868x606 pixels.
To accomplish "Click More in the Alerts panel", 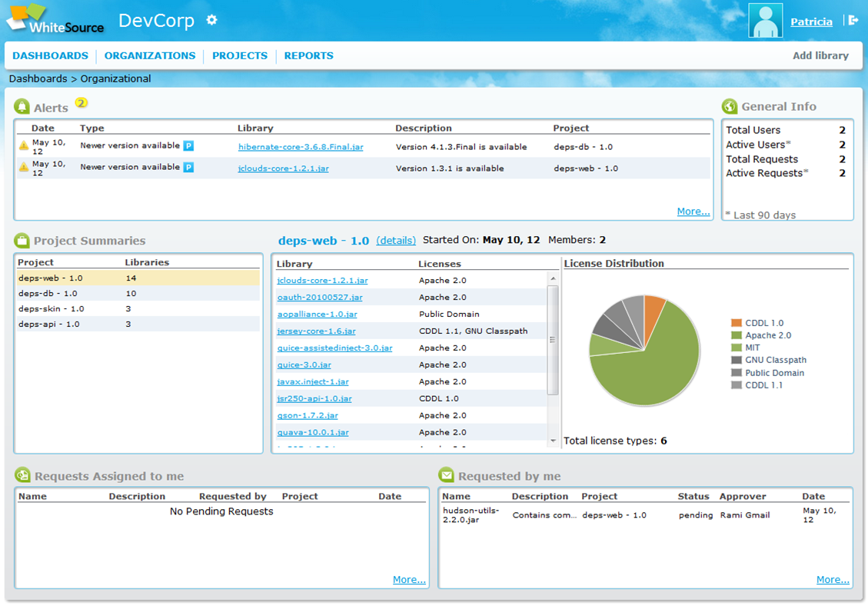I will [693, 211].
